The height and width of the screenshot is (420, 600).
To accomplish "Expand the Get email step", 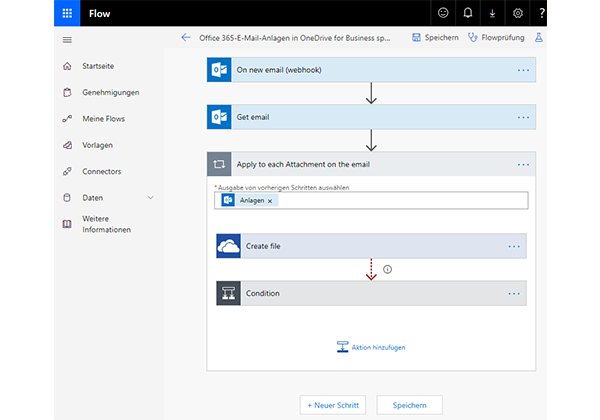I will [x=371, y=117].
